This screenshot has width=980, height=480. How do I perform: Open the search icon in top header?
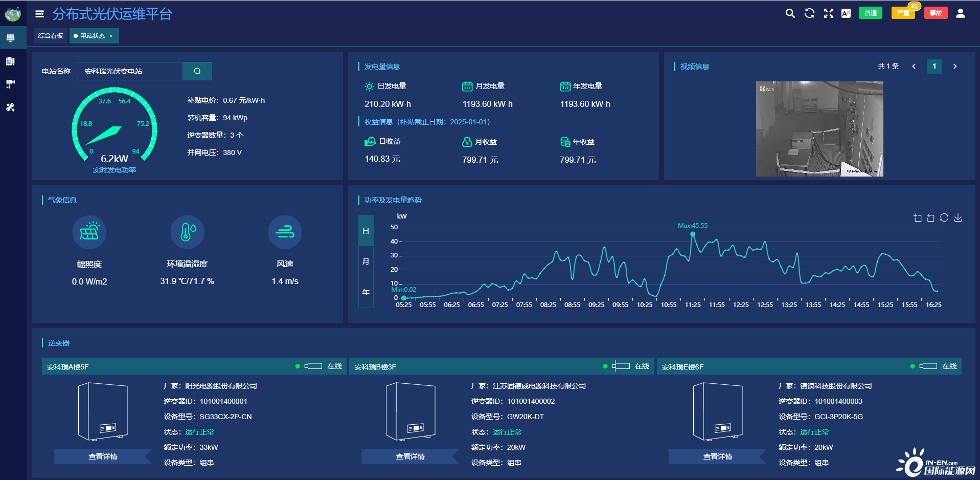click(x=790, y=13)
